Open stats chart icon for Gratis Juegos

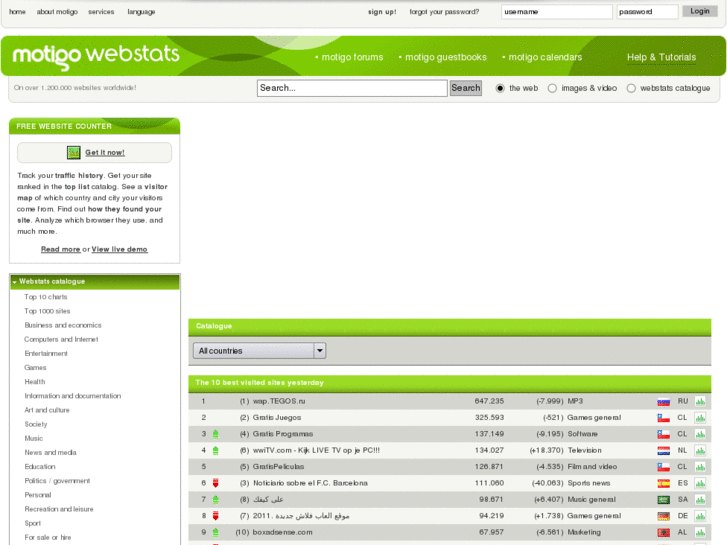(x=700, y=418)
